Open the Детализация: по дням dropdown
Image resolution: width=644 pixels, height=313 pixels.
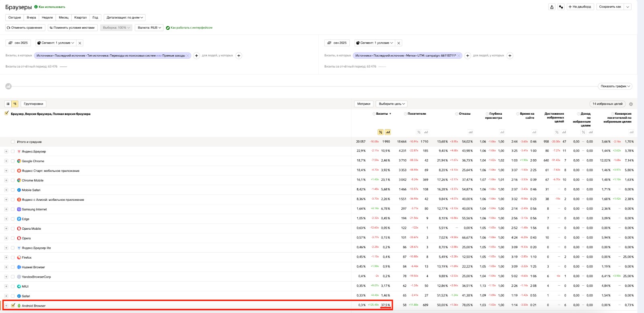(x=124, y=18)
